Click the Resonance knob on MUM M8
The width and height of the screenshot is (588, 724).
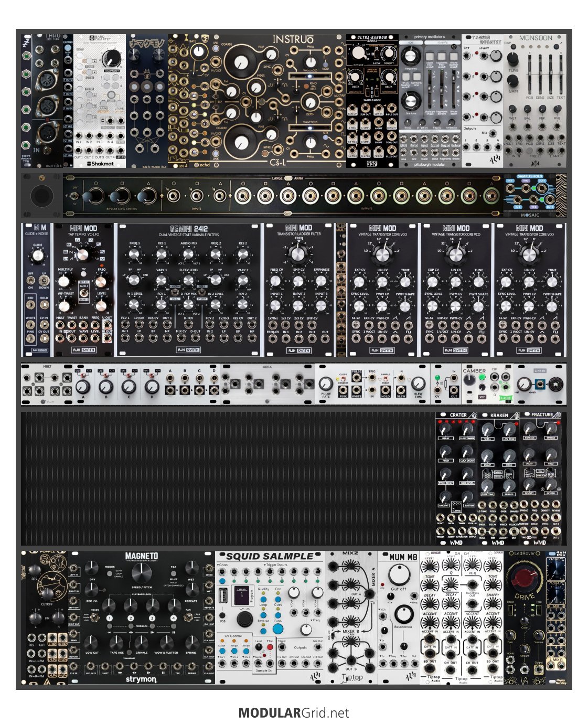[403, 614]
